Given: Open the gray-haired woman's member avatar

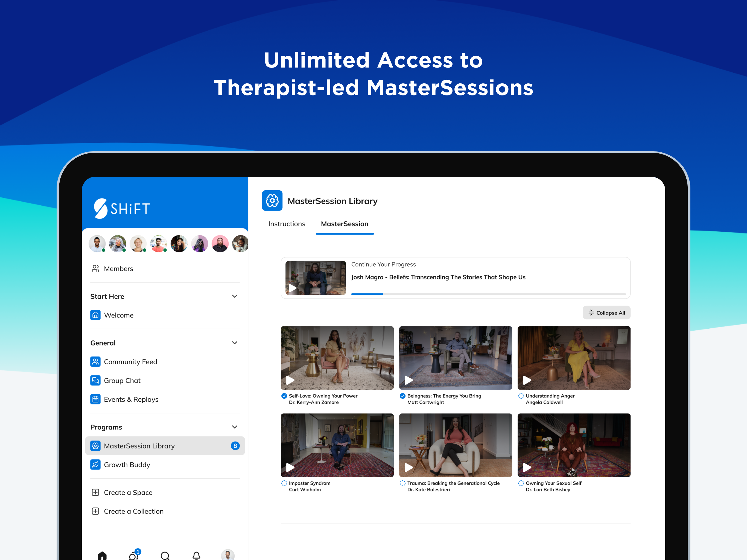Looking at the screenshot, I should coord(118,244).
